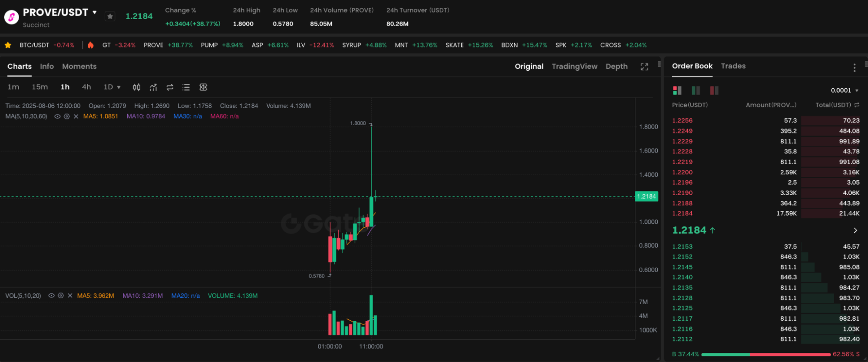Show combined buy and sell order book view
Image resolution: width=868 pixels, height=362 pixels.
677,90
